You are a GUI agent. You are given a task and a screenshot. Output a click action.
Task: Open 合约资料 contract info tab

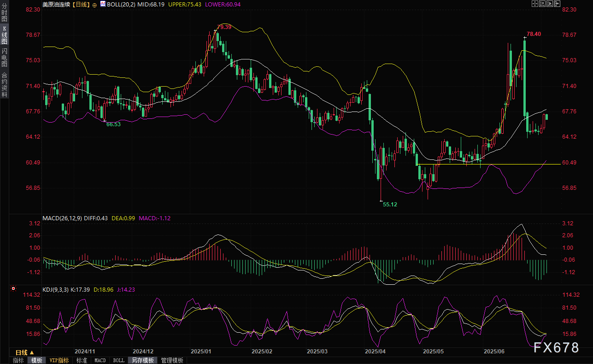(x=4, y=84)
